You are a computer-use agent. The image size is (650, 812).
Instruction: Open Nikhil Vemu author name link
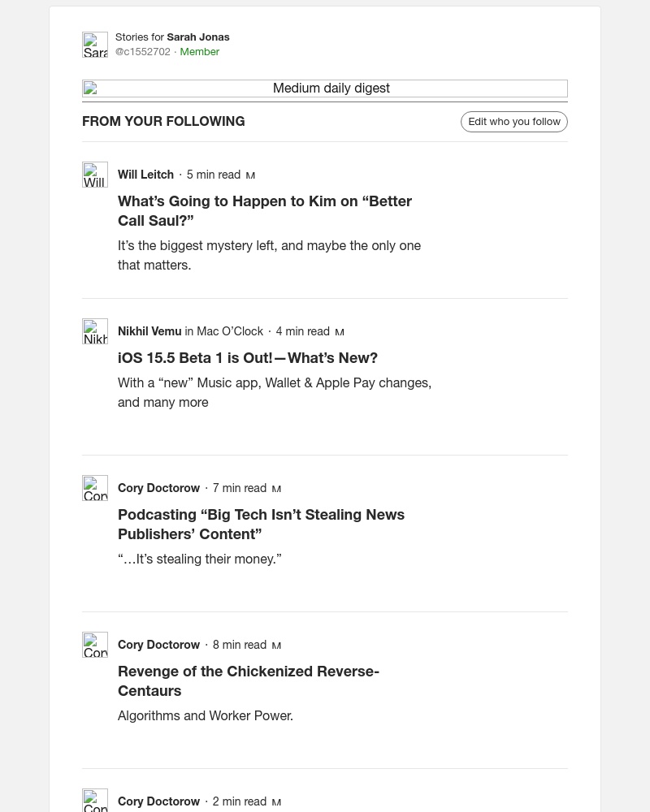click(x=149, y=331)
